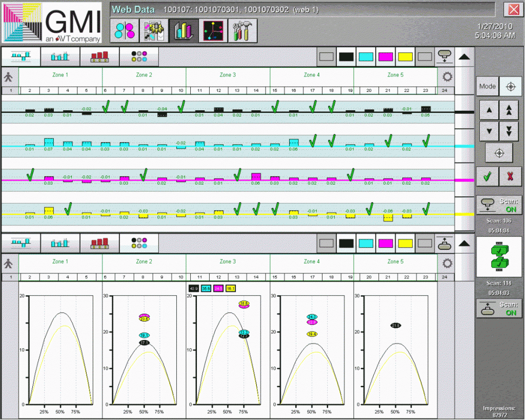
Task: Click the Mode button
Action: point(488,87)
